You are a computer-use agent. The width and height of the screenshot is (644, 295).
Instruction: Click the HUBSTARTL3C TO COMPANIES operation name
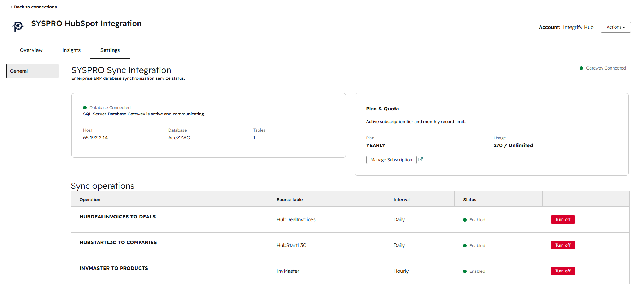point(118,242)
